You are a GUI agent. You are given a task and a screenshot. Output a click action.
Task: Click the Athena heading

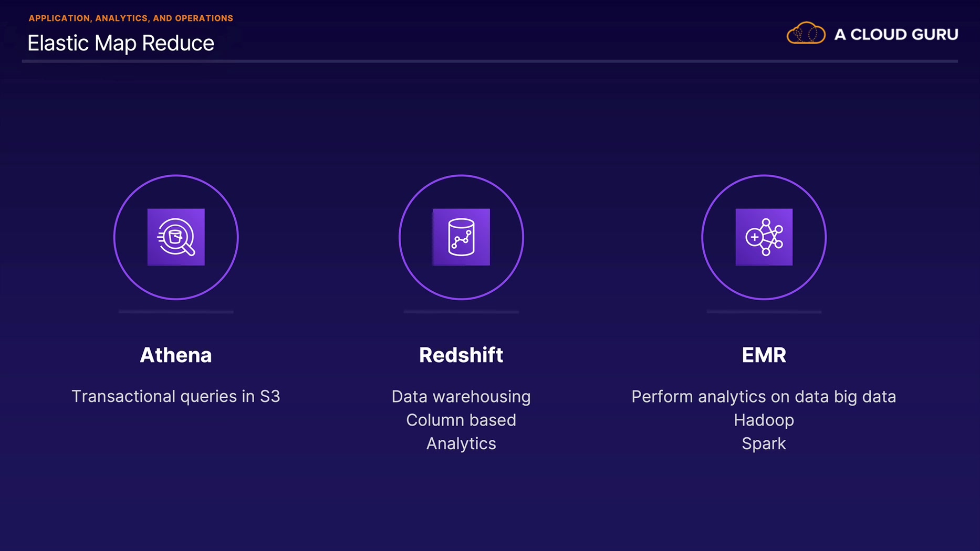(x=176, y=355)
